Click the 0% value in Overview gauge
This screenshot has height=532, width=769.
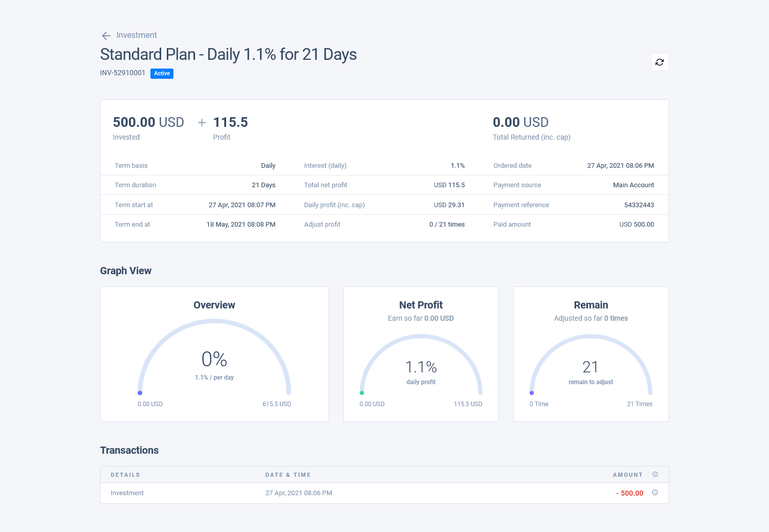tap(214, 359)
